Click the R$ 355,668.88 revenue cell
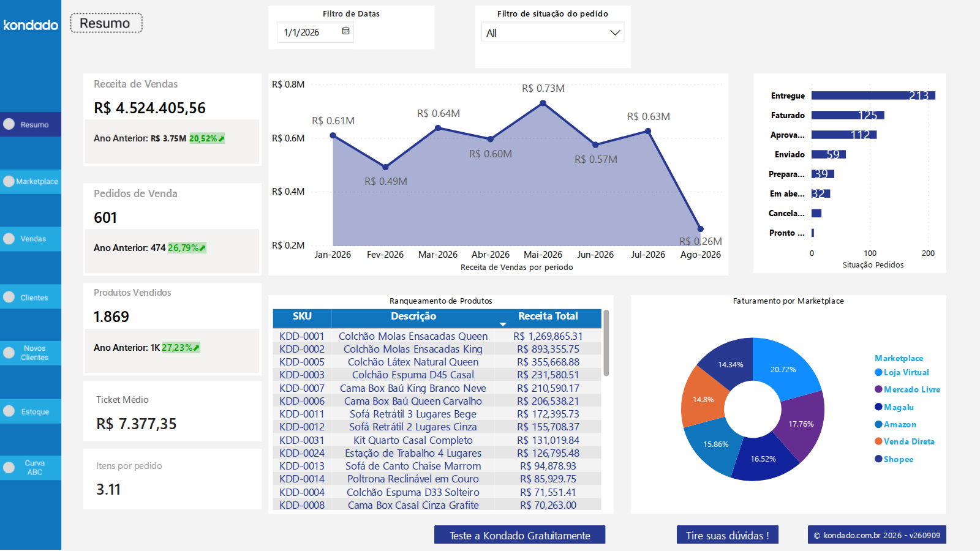 548,362
